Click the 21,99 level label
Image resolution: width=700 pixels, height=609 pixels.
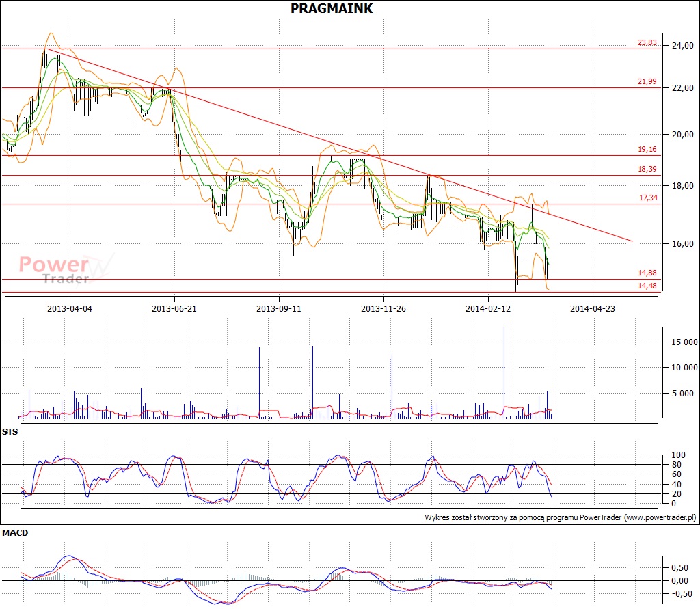647,81
